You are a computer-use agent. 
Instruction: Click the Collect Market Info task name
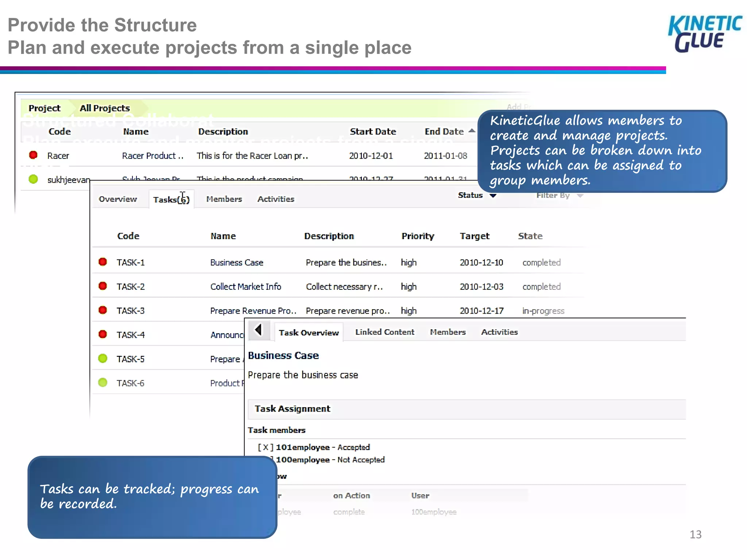(246, 287)
